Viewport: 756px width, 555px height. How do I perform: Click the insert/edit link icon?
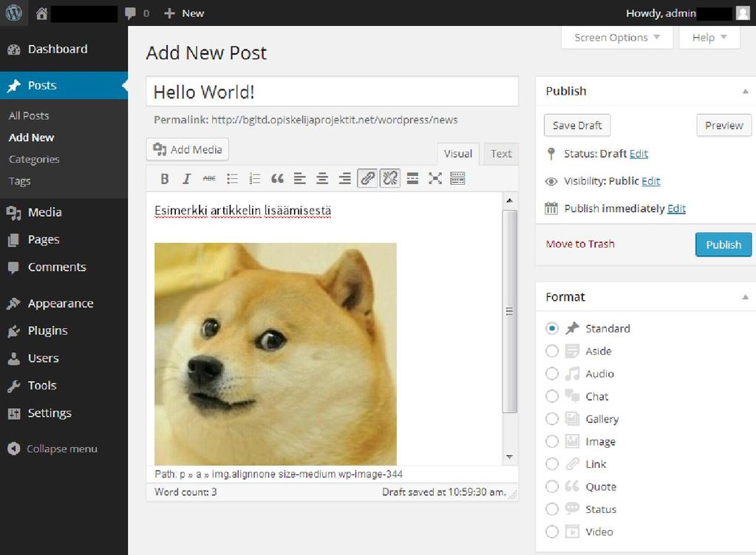point(367,178)
